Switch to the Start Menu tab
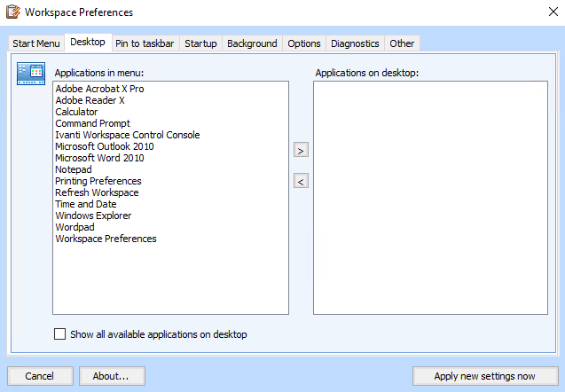Screen dimensions: 565x392 pos(36,43)
